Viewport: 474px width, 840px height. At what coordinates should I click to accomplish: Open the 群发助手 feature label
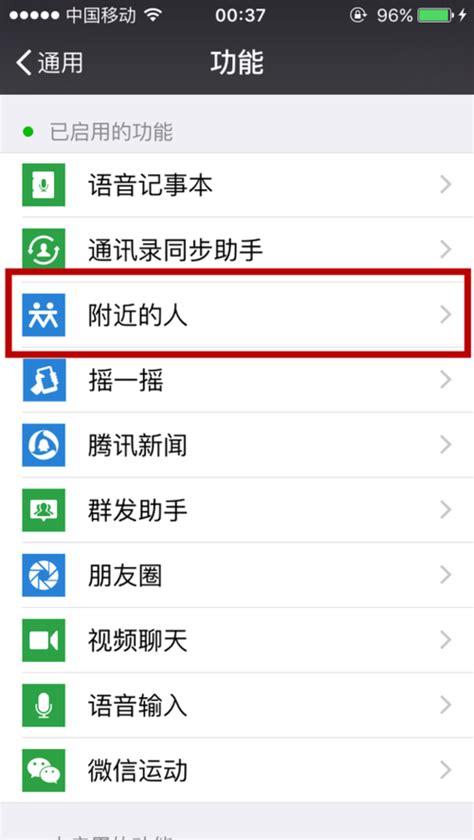pyautogui.click(x=138, y=511)
